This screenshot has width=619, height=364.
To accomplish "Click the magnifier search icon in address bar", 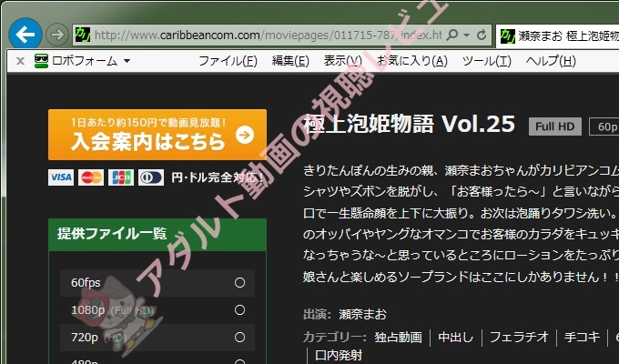I will [x=452, y=35].
